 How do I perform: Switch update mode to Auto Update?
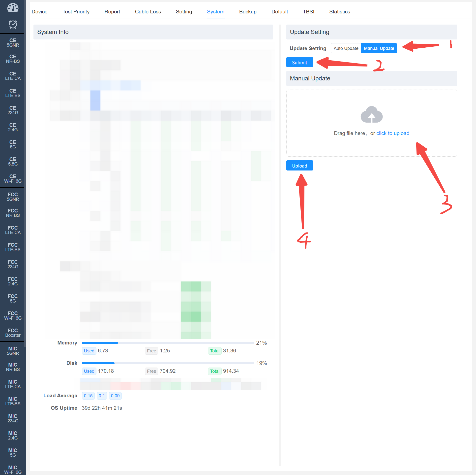346,48
